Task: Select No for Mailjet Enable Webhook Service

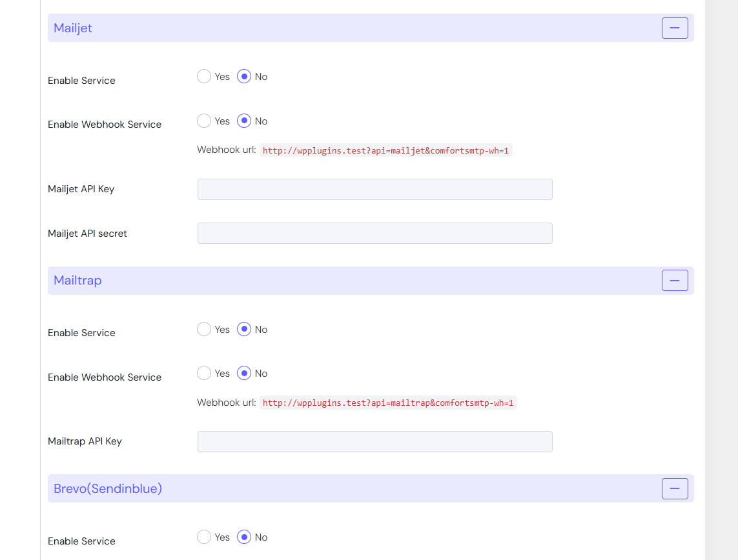Action: (x=244, y=121)
